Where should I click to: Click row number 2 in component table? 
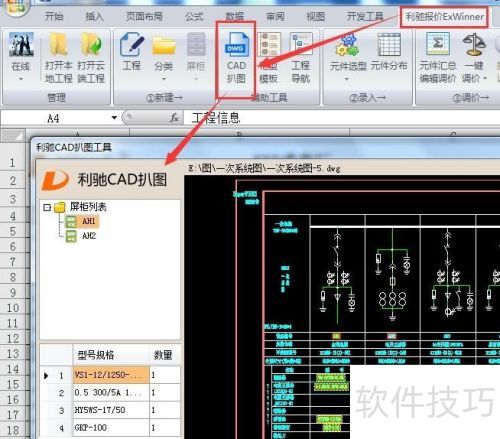[61, 393]
